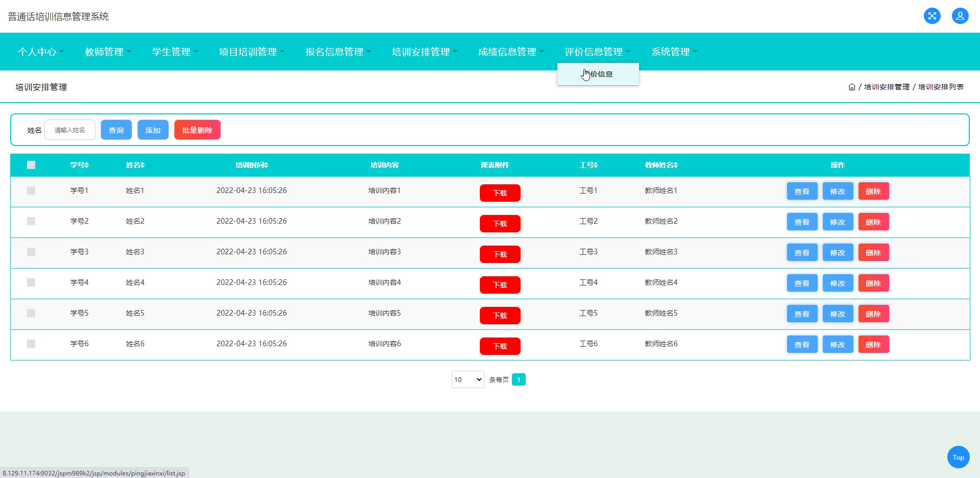The image size is (980, 478).
Task: Download the attachment for 学号2
Action: pyautogui.click(x=500, y=224)
